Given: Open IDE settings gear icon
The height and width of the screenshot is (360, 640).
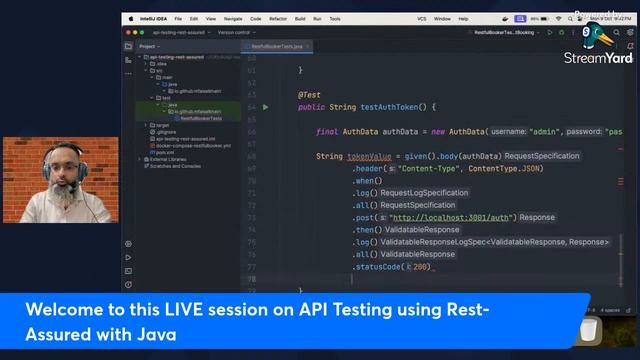Looking at the screenshot, I should click(x=630, y=32).
